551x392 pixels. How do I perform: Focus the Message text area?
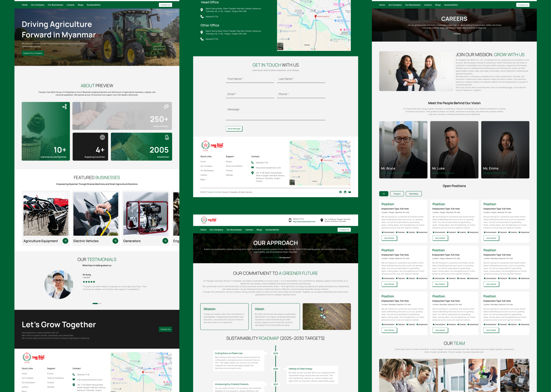pos(275,113)
